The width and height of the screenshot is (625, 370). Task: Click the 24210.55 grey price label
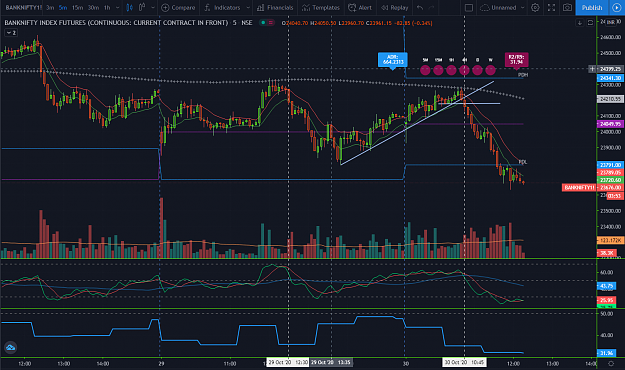610,98
